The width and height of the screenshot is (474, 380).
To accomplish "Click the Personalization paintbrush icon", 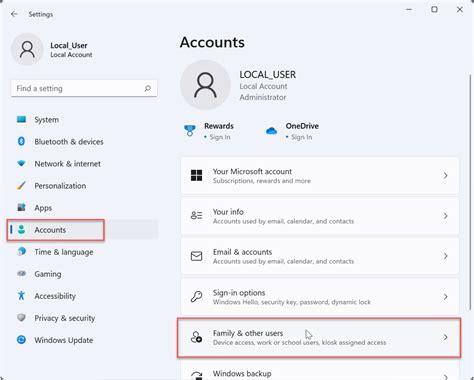I will tap(21, 185).
